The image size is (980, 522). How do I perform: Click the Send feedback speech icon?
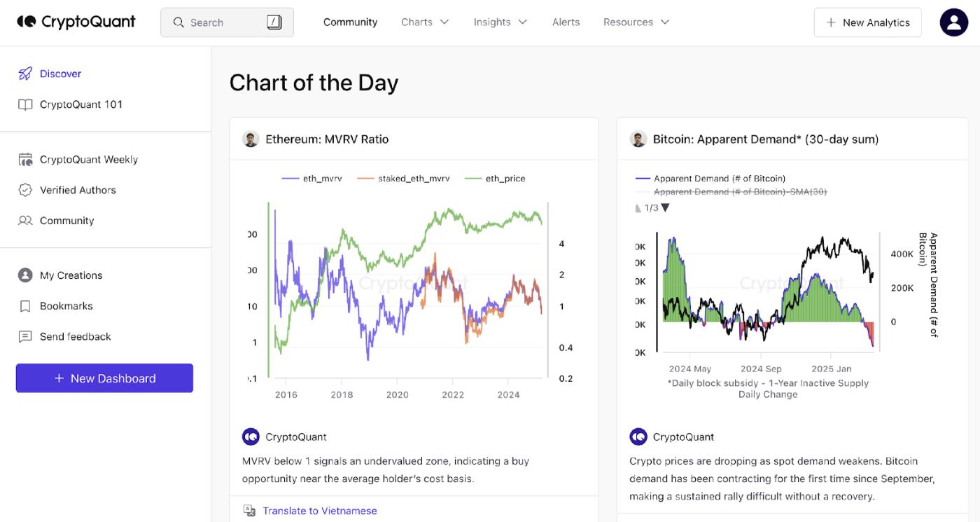pos(25,337)
